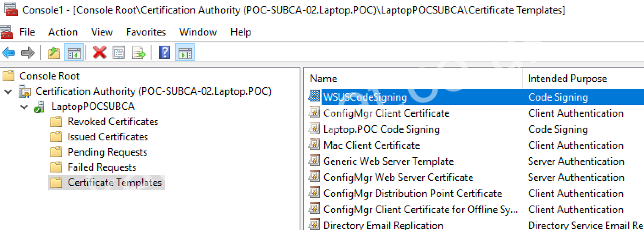Open Properties from the toolbar icon

pos(119,53)
